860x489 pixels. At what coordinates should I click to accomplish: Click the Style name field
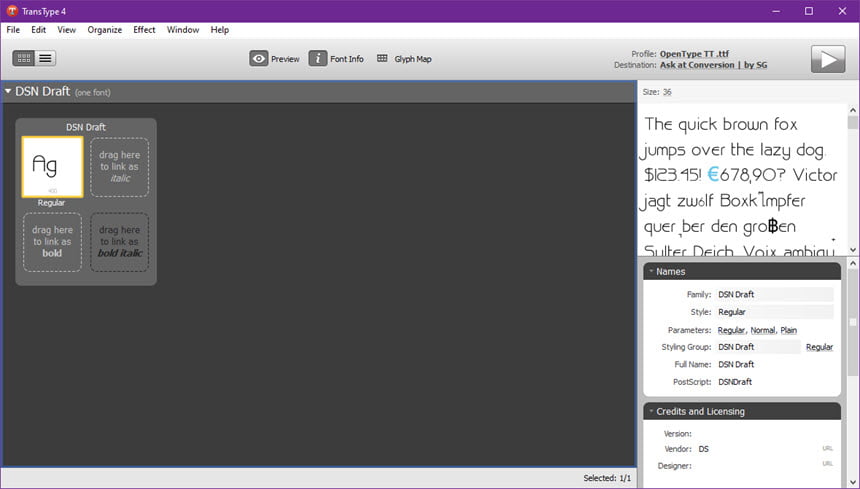pyautogui.click(x=774, y=312)
